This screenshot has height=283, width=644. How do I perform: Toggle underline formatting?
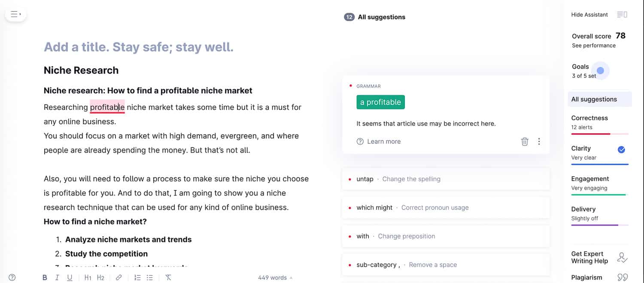(x=70, y=277)
